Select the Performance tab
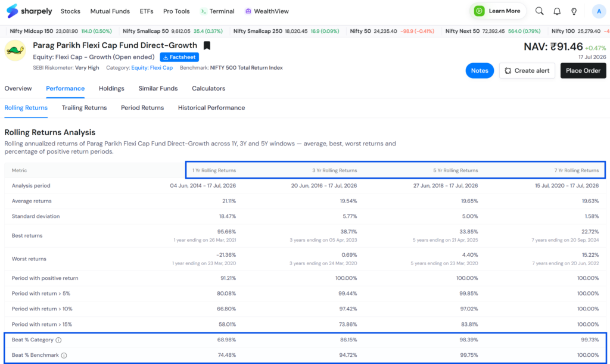 click(66, 88)
